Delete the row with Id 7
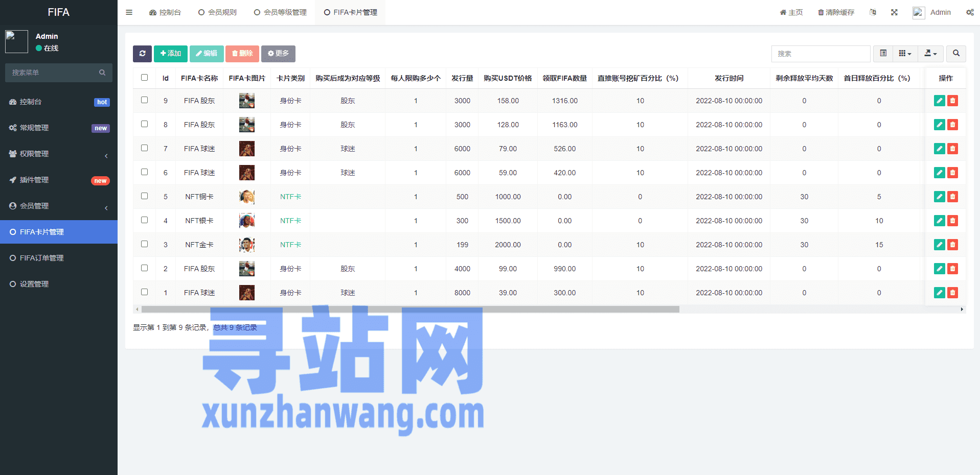 (952, 149)
